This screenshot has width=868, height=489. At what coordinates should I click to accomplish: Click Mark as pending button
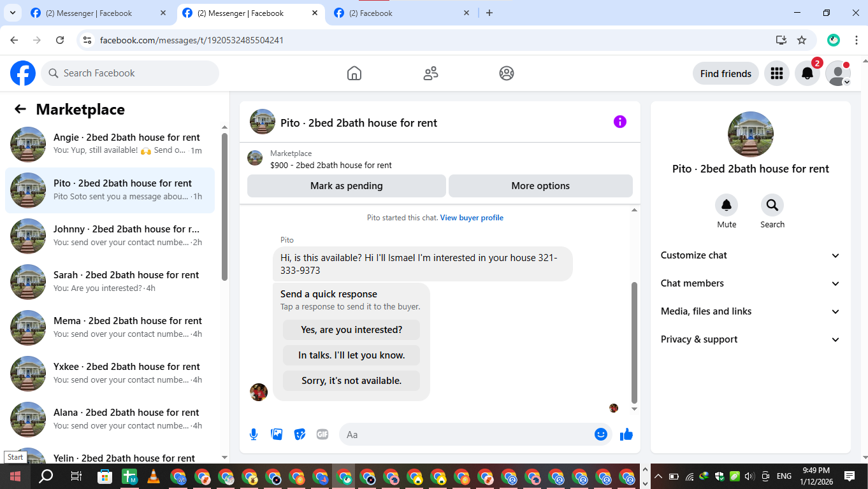point(347,186)
